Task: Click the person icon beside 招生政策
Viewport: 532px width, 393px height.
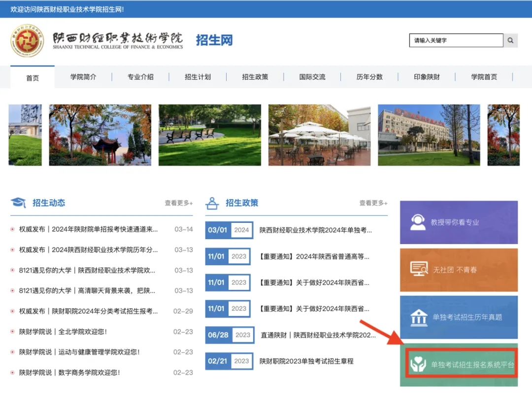Action: [x=212, y=203]
